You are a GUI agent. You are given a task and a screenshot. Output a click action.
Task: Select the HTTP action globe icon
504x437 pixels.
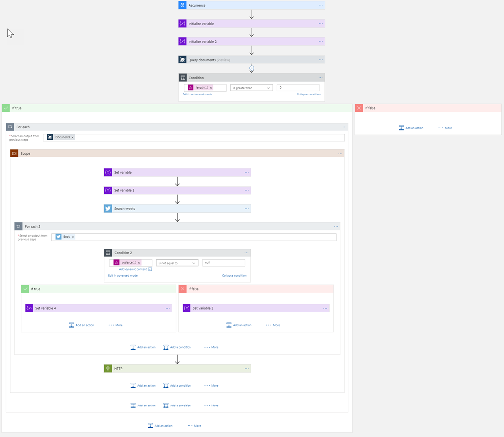pos(107,368)
